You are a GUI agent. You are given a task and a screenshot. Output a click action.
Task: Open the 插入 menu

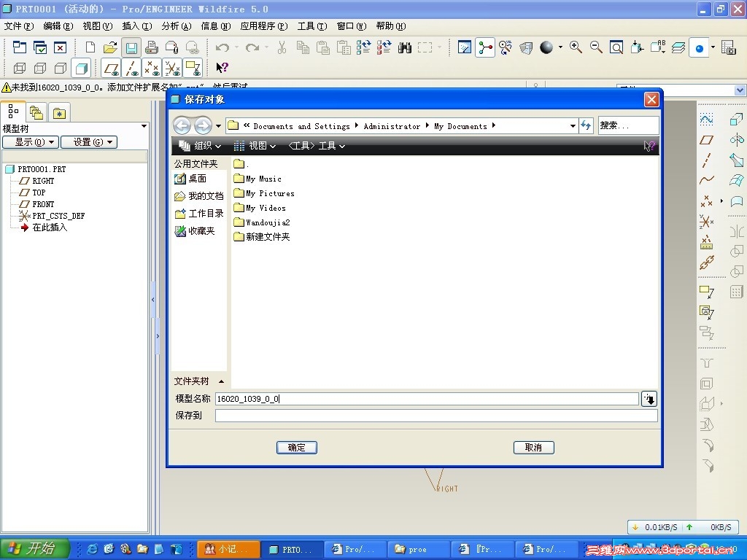[137, 26]
